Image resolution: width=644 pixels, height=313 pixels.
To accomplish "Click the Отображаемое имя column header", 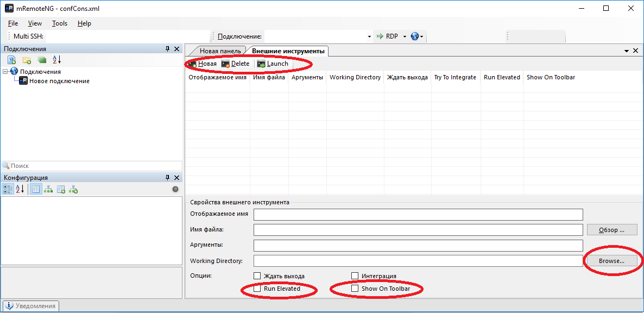I will coord(217,77).
